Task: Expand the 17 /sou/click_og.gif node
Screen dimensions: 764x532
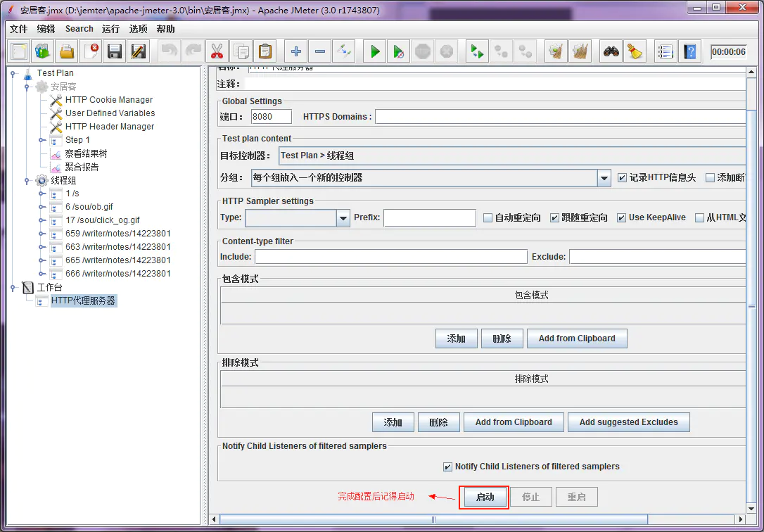Action: pos(42,220)
